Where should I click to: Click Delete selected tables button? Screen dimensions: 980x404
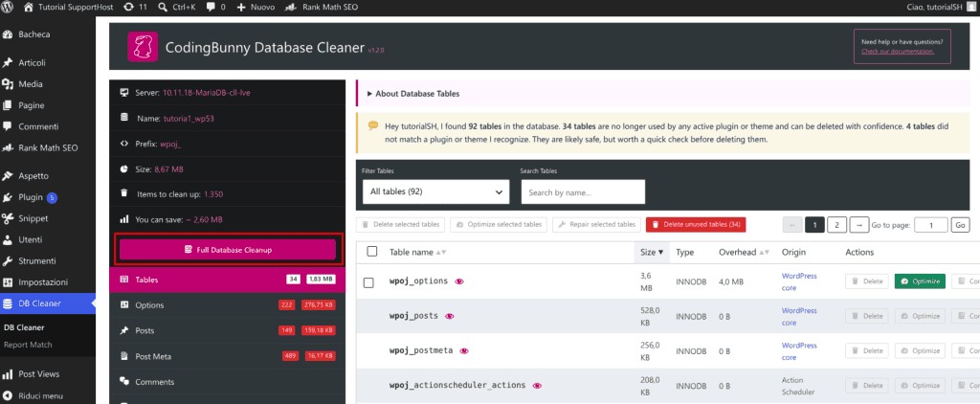401,225
